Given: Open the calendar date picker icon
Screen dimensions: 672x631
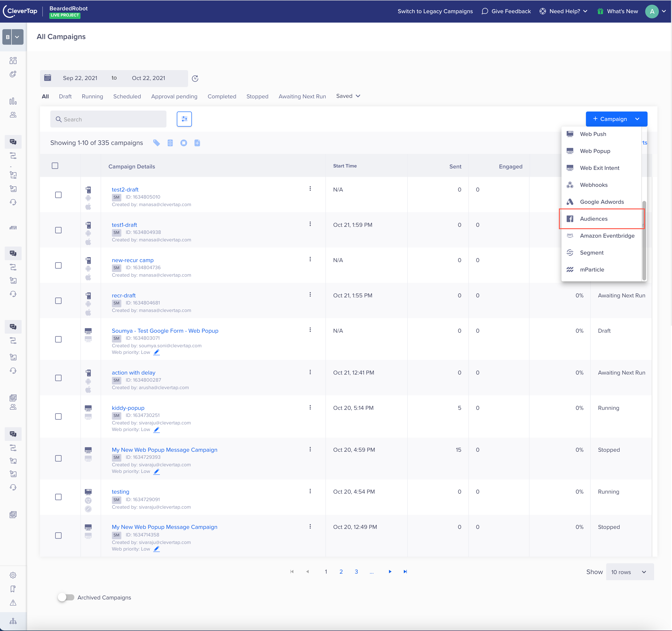Looking at the screenshot, I should point(48,78).
